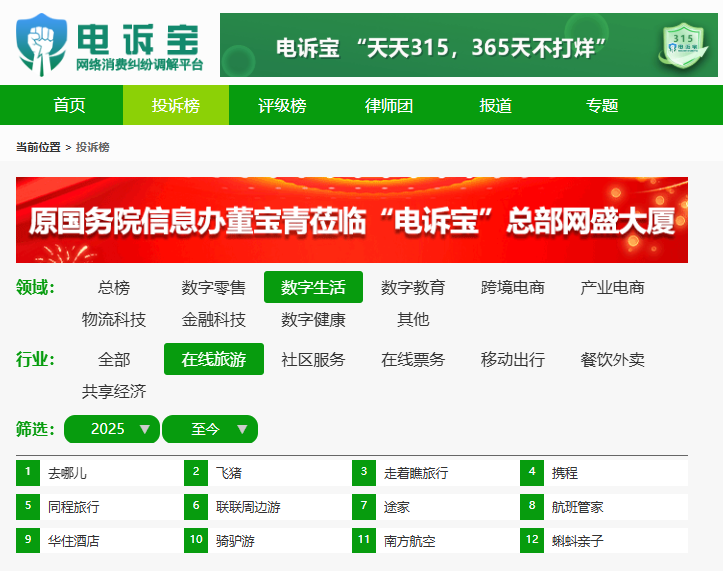Screen dimensions: 723x571
Task: Open rank 4 entry 携程
Action: tap(564, 473)
